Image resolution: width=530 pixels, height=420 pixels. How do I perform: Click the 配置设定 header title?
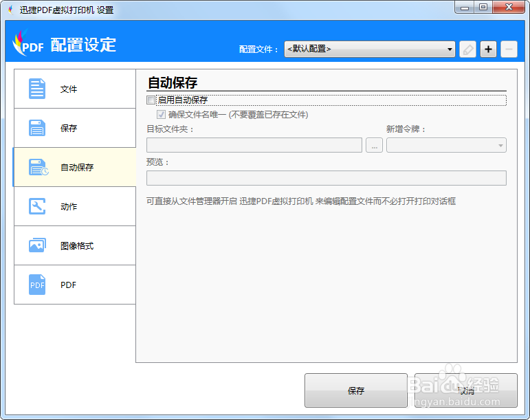(83, 45)
